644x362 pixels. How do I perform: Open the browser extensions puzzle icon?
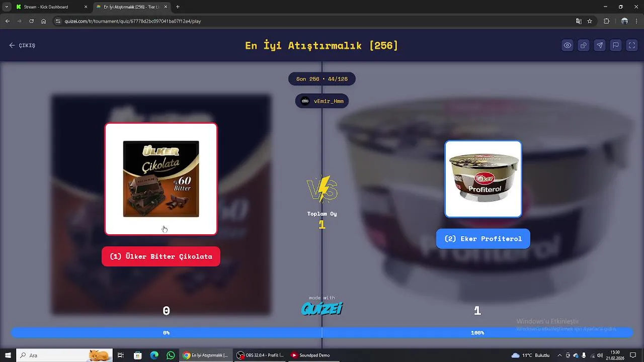click(x=606, y=21)
